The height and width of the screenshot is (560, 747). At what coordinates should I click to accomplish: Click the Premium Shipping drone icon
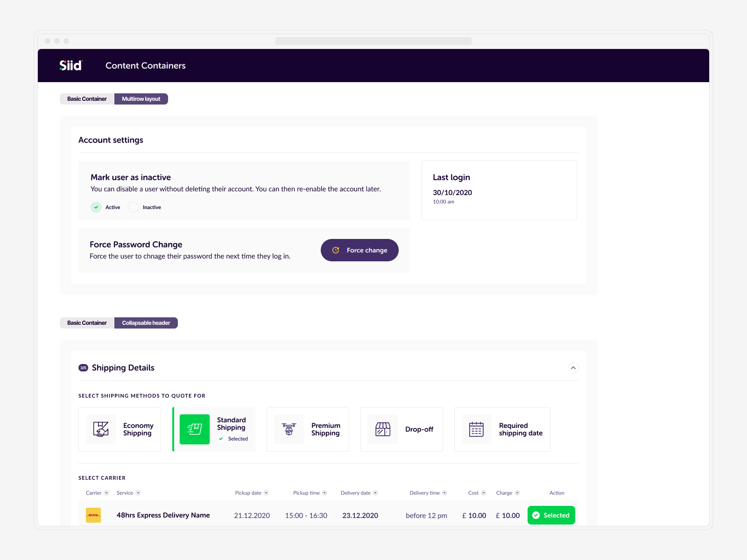tap(289, 429)
